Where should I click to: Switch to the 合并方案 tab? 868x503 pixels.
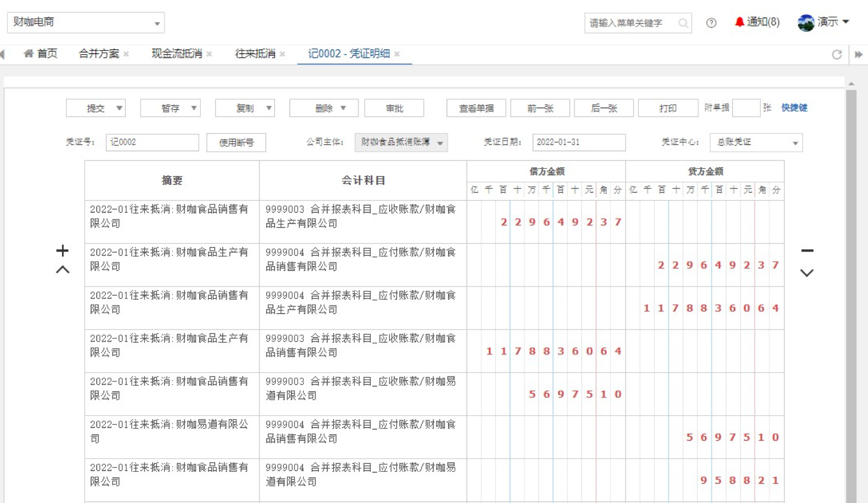pos(98,54)
